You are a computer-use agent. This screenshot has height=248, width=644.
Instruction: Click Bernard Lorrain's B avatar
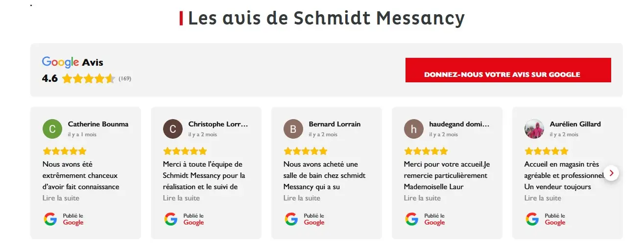point(293,129)
